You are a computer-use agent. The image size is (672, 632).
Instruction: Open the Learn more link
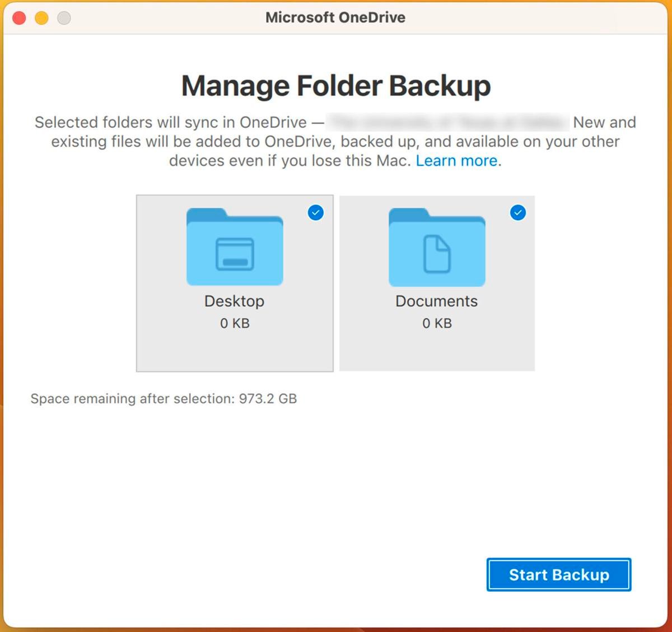(x=456, y=161)
